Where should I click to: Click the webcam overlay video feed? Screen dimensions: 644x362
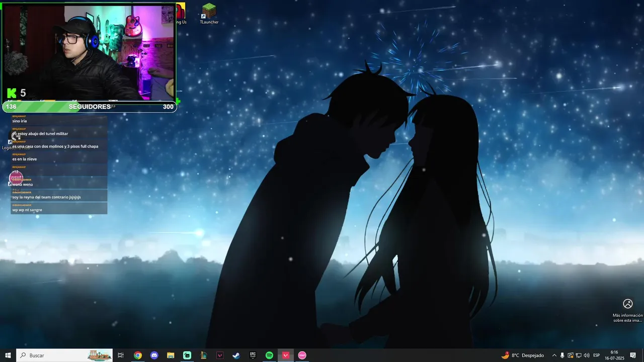point(89,52)
